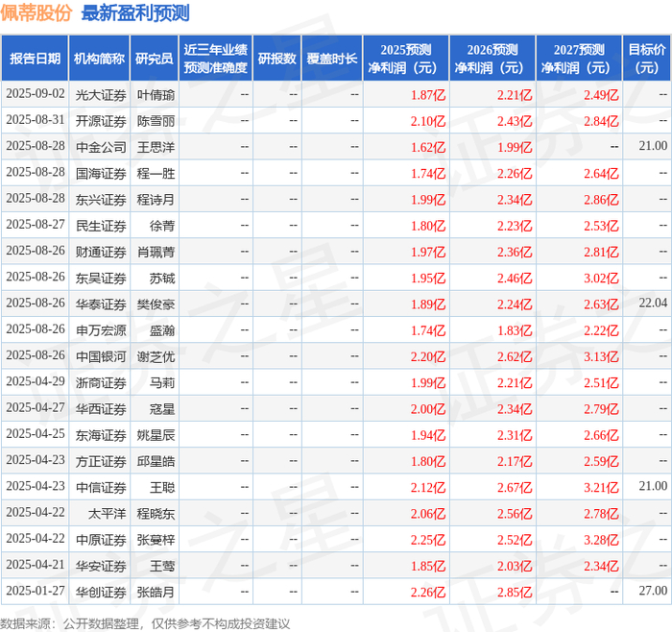Click 中信证券 target price 21.00
672x632 pixels.
click(x=653, y=486)
